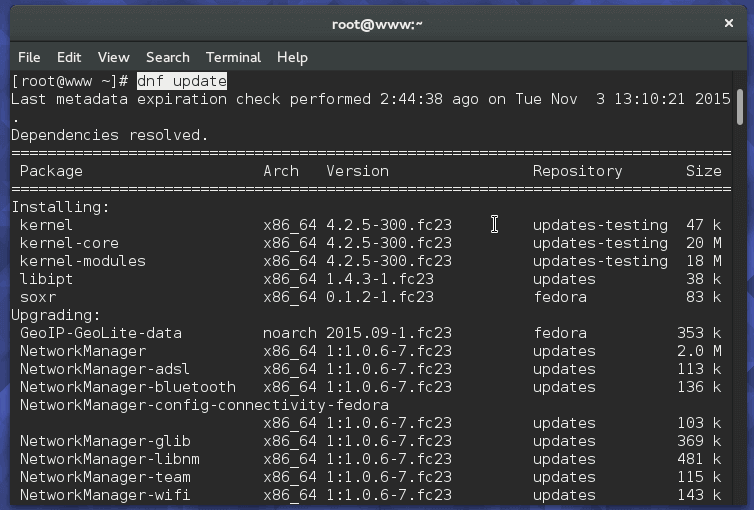Screen dimensions: 754x510
Task: Click the Repository column header
Action: (x=577, y=171)
